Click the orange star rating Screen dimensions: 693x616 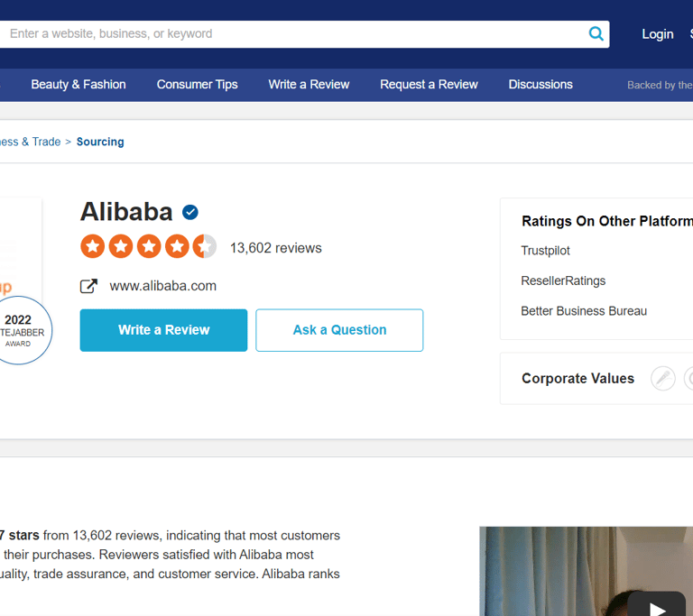149,246
